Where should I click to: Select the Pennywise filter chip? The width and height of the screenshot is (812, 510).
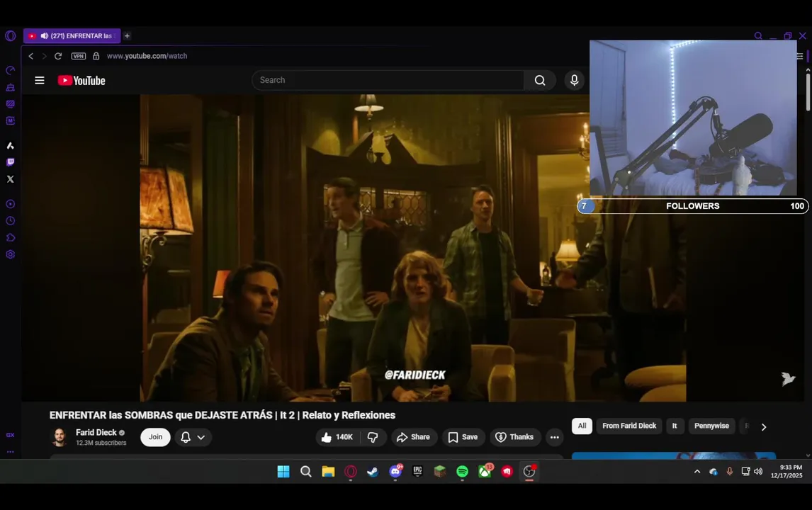point(711,426)
